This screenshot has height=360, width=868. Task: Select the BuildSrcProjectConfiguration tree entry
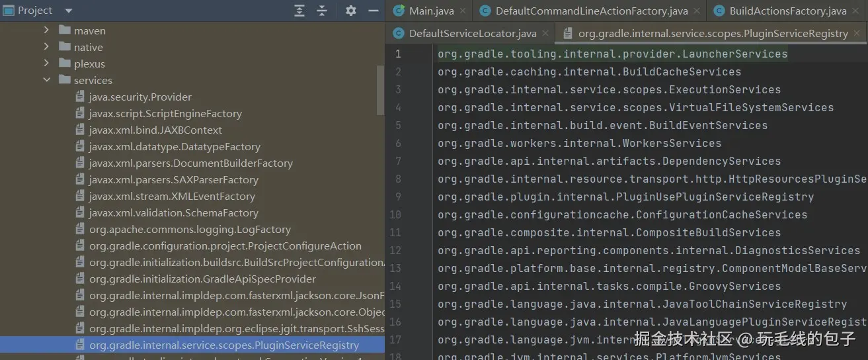tap(237, 262)
